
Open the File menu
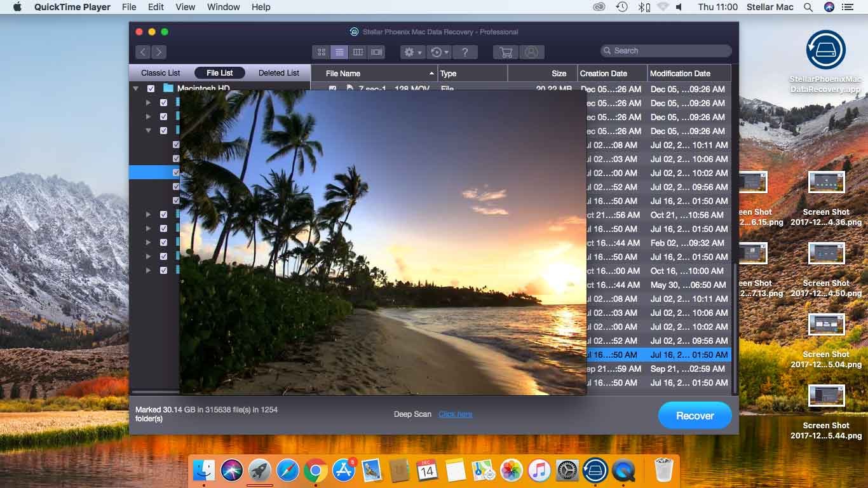(x=129, y=7)
